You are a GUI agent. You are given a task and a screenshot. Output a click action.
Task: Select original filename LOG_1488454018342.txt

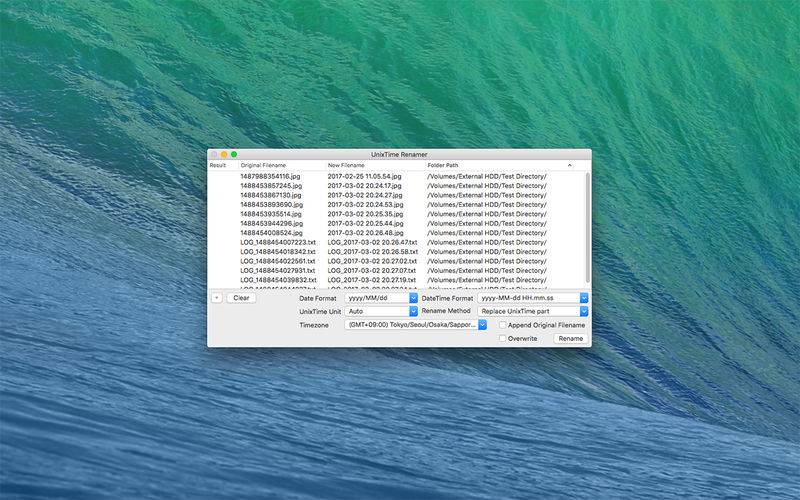[x=278, y=252]
